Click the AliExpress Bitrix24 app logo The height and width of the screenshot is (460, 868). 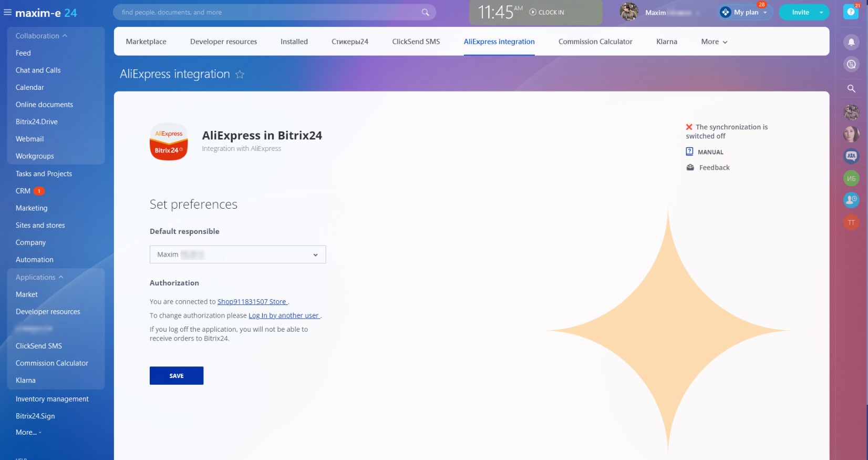(169, 141)
